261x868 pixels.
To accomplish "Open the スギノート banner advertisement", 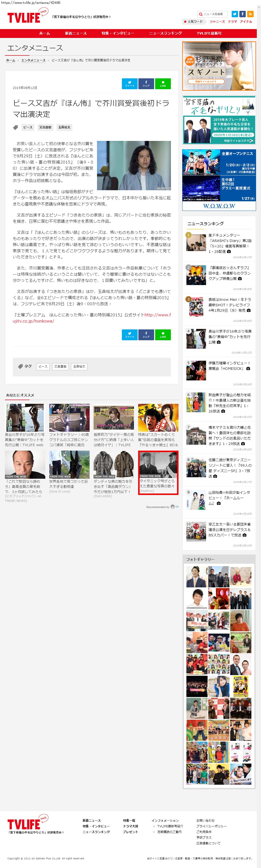I will tap(219, 66).
